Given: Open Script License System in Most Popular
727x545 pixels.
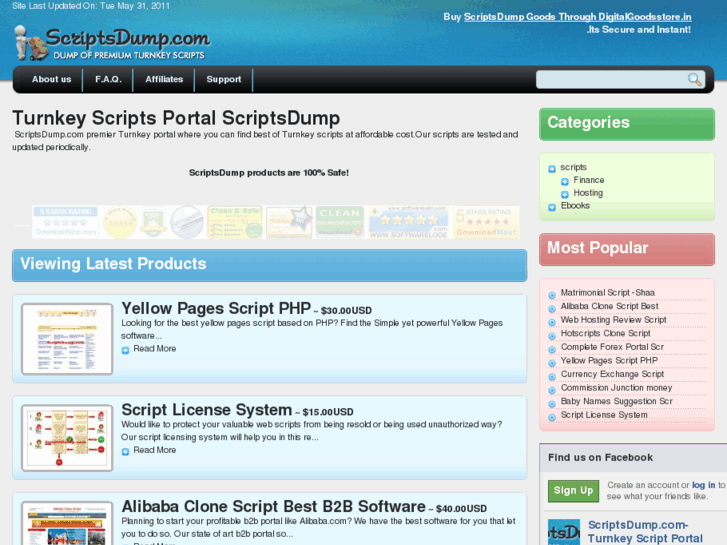Looking at the screenshot, I should coord(604,415).
